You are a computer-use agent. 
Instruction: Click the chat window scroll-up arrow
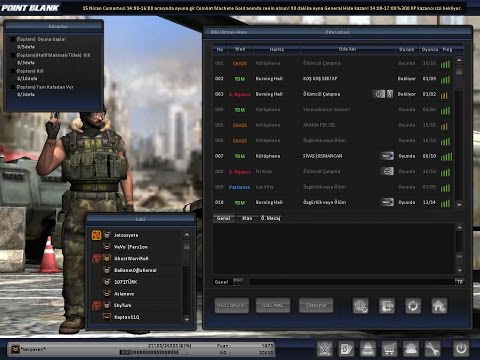459,228
